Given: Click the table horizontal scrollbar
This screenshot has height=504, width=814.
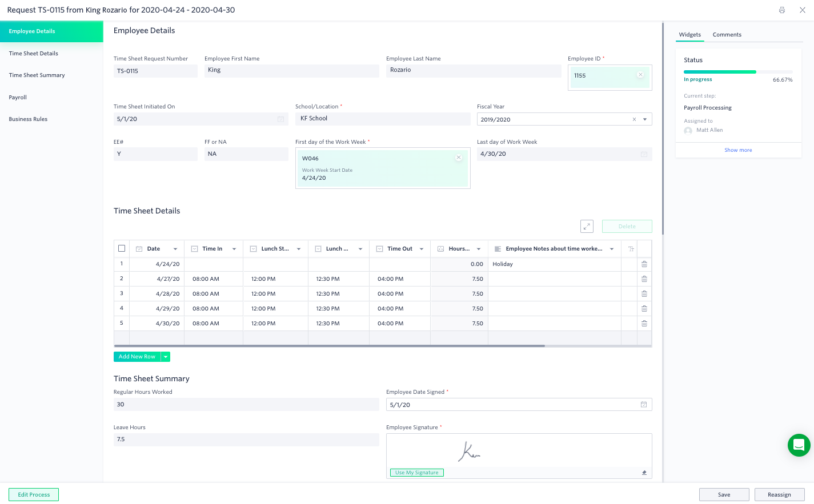Looking at the screenshot, I should [329, 346].
